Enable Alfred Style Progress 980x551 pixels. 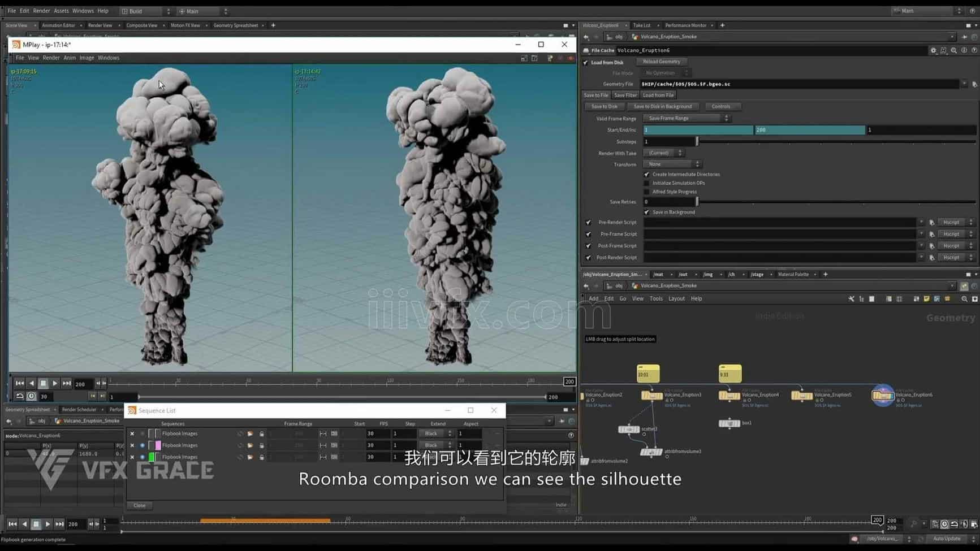coord(647,192)
